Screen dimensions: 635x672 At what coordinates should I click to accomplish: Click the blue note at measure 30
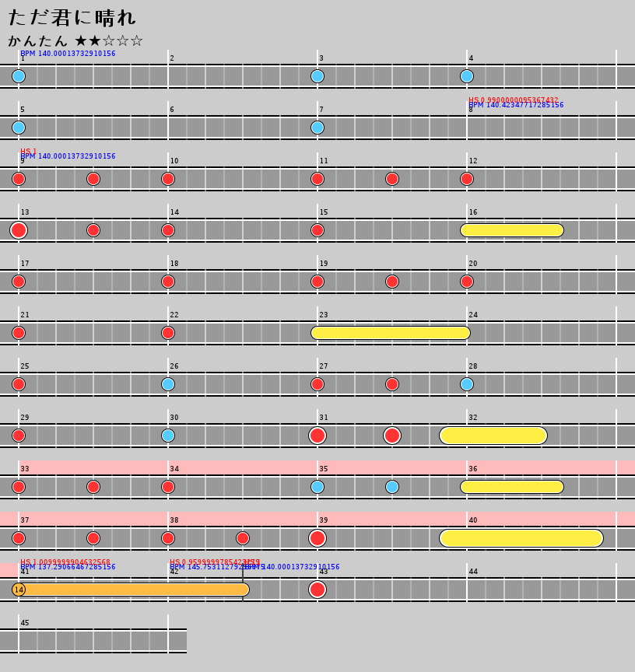[x=168, y=436]
